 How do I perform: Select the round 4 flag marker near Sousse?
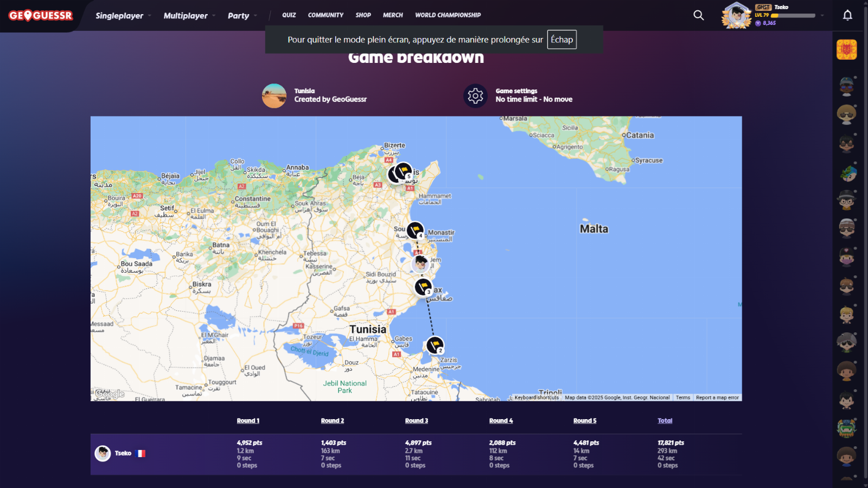(415, 230)
